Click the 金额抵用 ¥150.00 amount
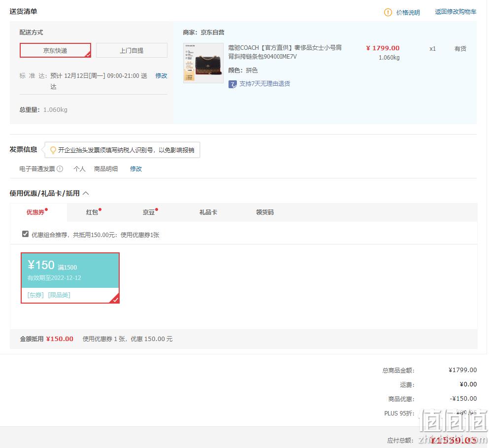This screenshot has height=448, width=492. (60, 339)
